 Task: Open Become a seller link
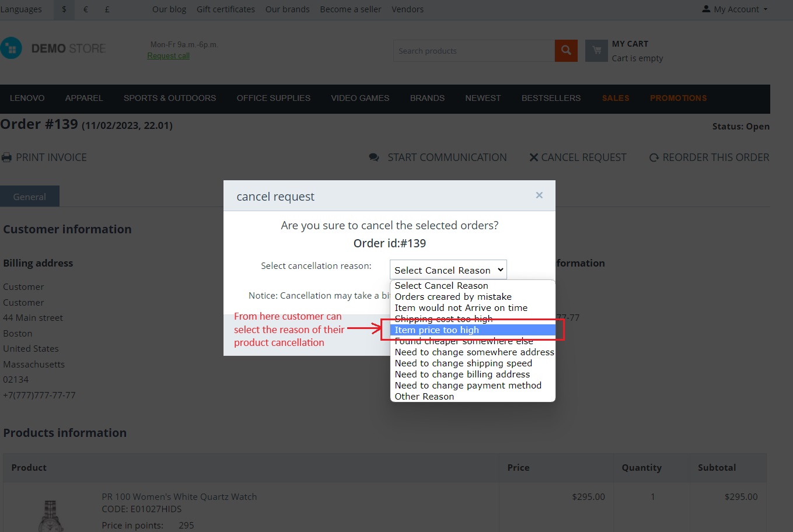coord(351,9)
